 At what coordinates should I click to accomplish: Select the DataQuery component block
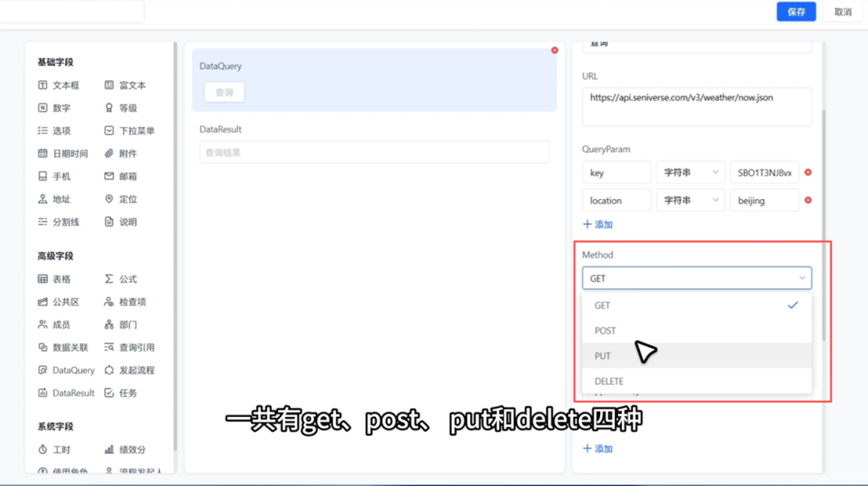pos(375,80)
